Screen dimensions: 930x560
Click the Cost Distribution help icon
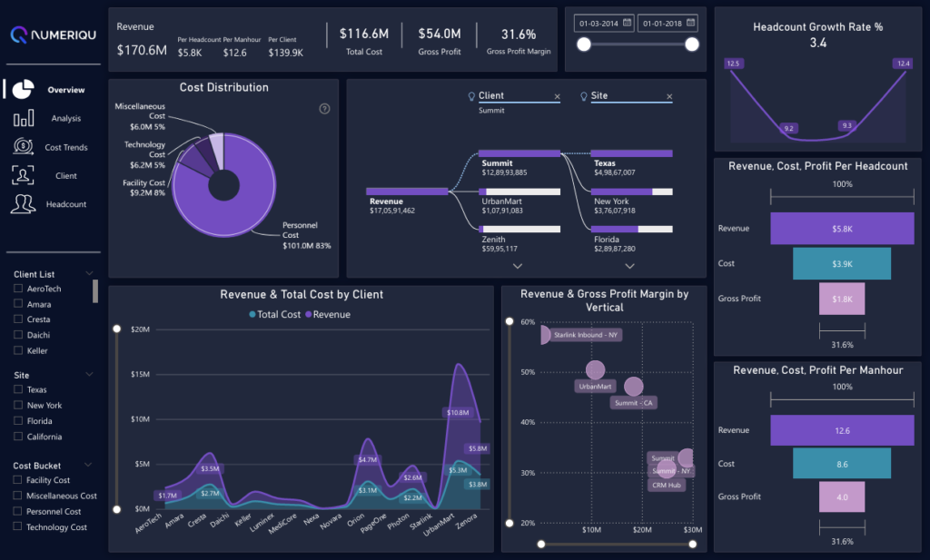[x=325, y=109]
